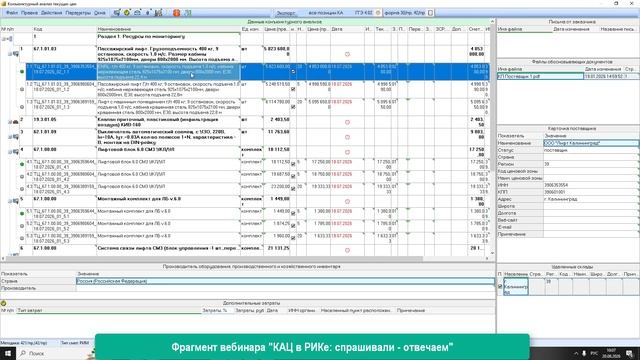Click the orange-red toolbar icon
Screen dimensions: 640x360
click(x=176, y=13)
